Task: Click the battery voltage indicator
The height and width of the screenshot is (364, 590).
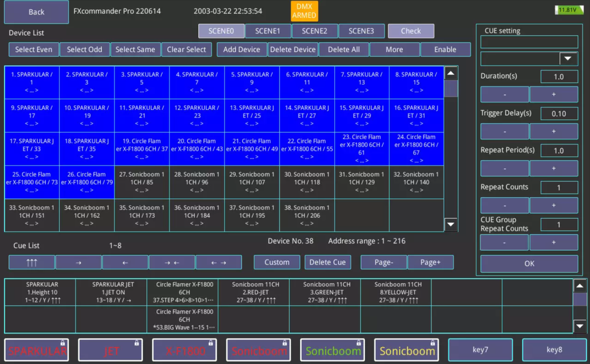Action: (569, 10)
